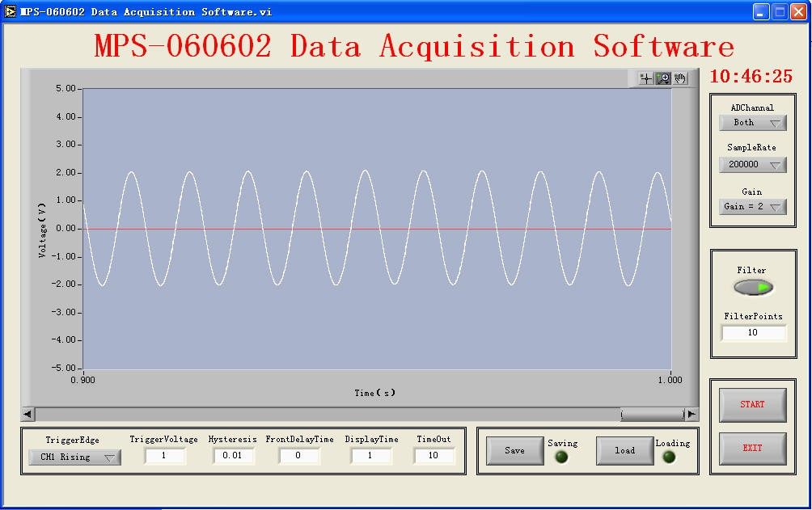Screen dimensions: 812x510
Task: Select the zoom magnifier graph tool
Action: [x=663, y=78]
